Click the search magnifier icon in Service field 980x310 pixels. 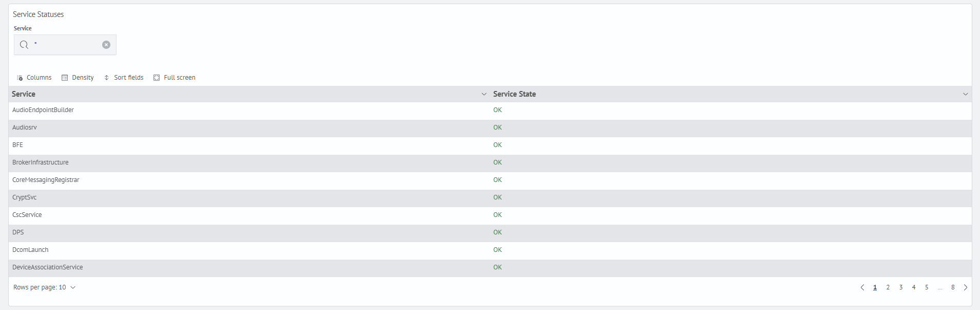click(x=24, y=45)
